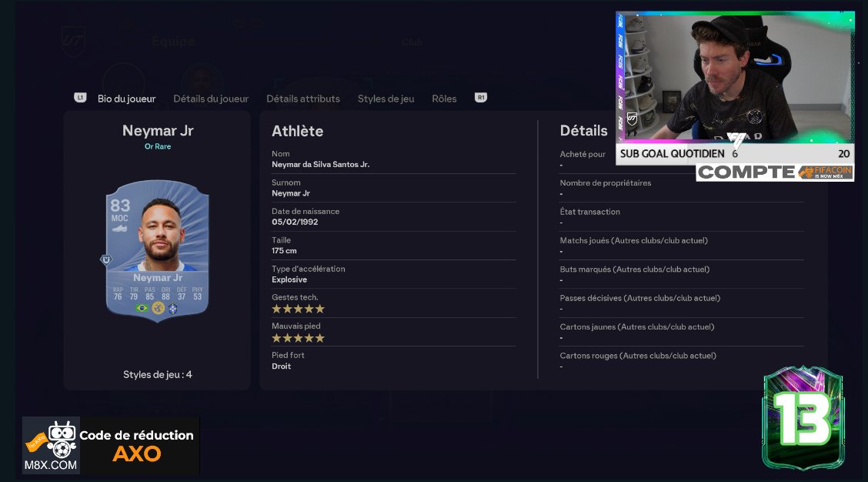The height and width of the screenshot is (482, 868).
Task: Click the Surnom value Neymar Jr
Action: pos(291,193)
